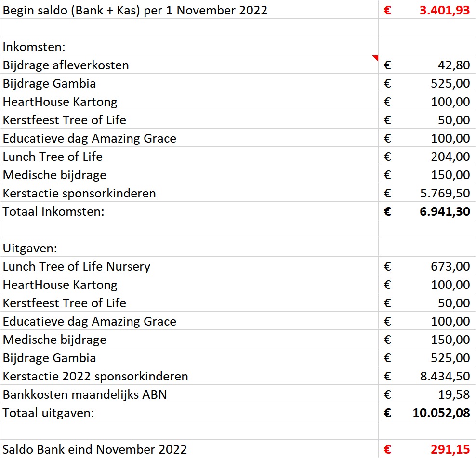Select the Bankkosten maandelijks ABN label
The image size is (476, 458).
pyautogui.click(x=85, y=394)
